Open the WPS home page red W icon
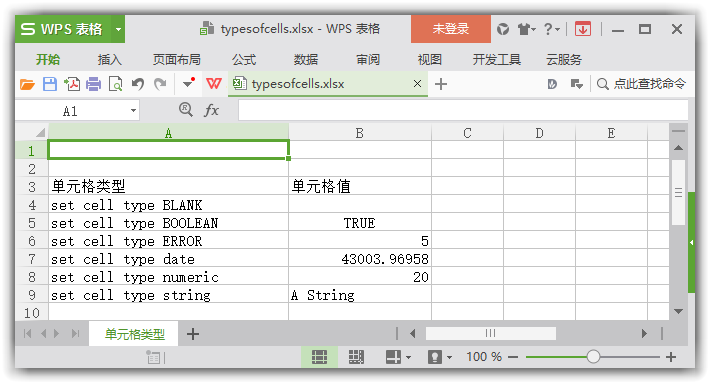710x383 pixels. pyautogui.click(x=214, y=84)
